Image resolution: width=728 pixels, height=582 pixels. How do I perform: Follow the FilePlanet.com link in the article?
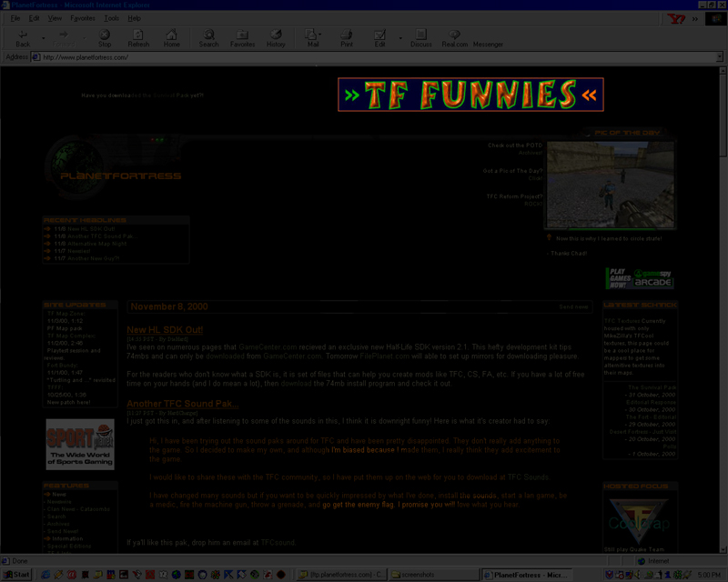384,356
